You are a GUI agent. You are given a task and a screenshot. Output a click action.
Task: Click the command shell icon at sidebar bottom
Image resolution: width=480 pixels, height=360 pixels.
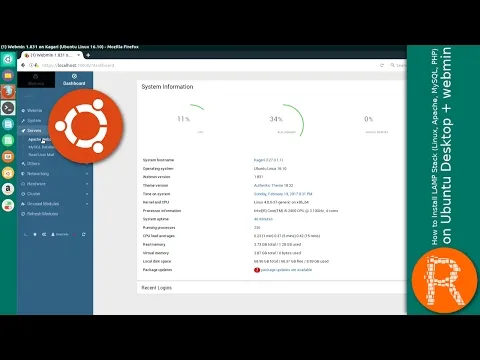tap(26, 234)
